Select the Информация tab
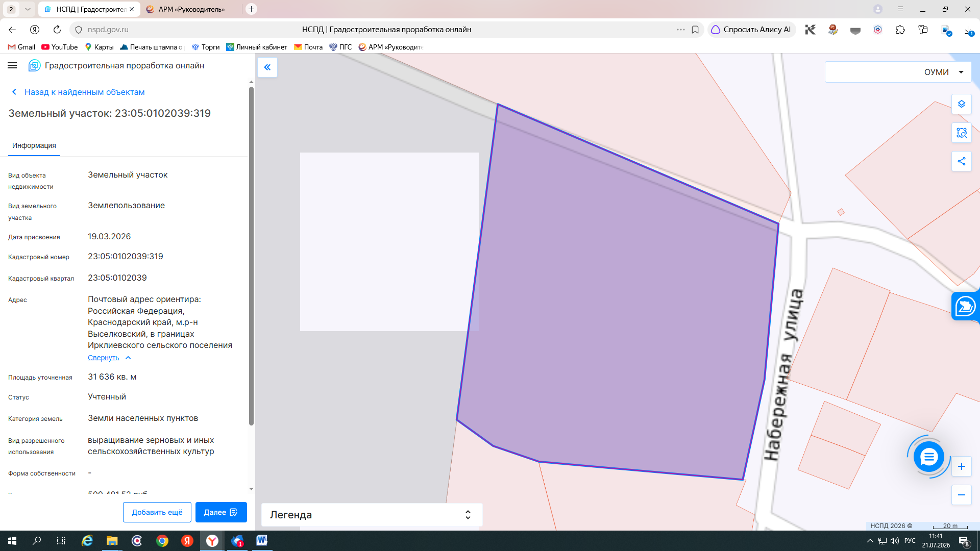Screen dimensions: 980x551 (x=34, y=146)
